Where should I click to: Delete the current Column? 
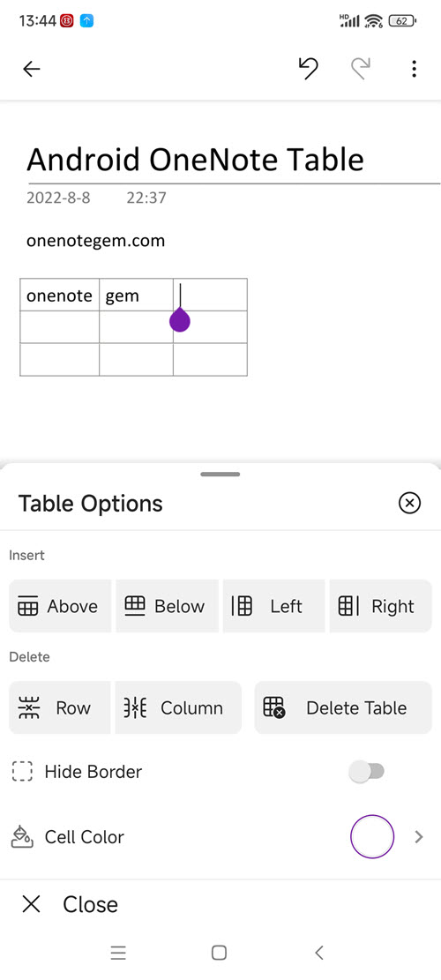178,707
